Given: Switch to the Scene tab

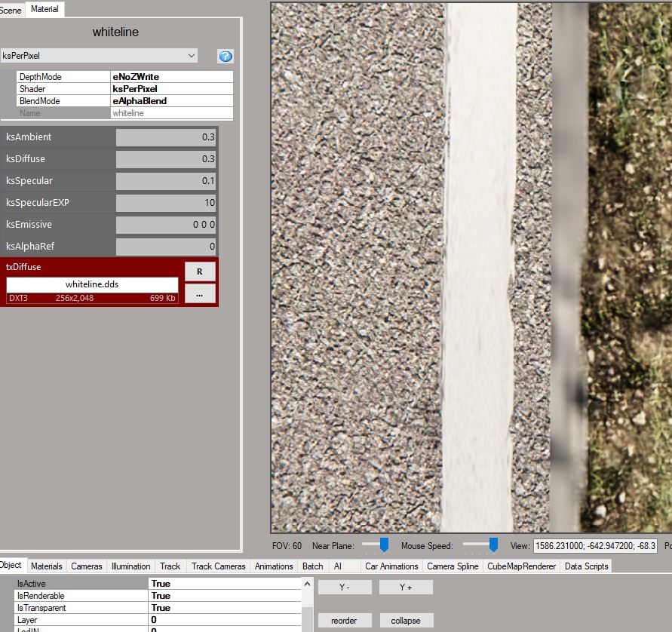Looking at the screenshot, I should pyautogui.click(x=11, y=10).
